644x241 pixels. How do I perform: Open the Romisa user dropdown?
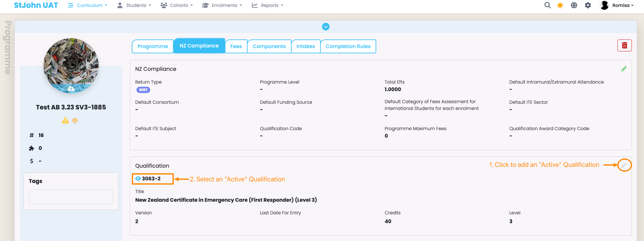tap(617, 5)
